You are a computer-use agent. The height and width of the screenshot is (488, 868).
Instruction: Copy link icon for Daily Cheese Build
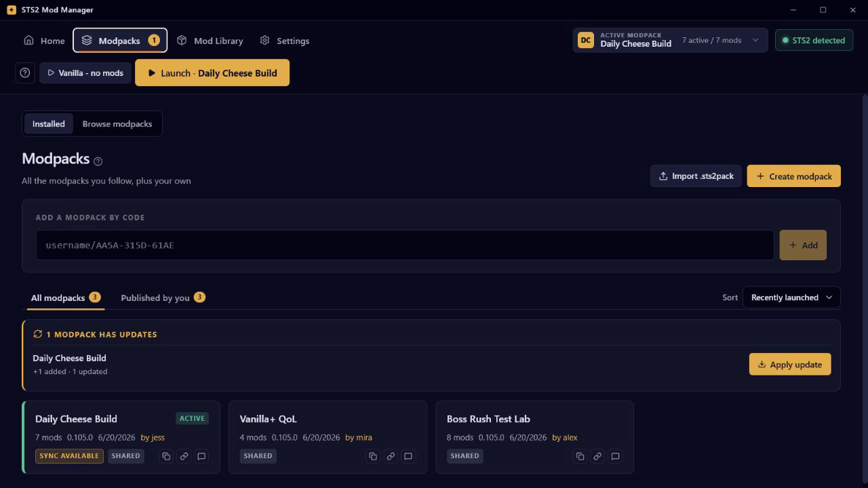pyautogui.click(x=184, y=456)
